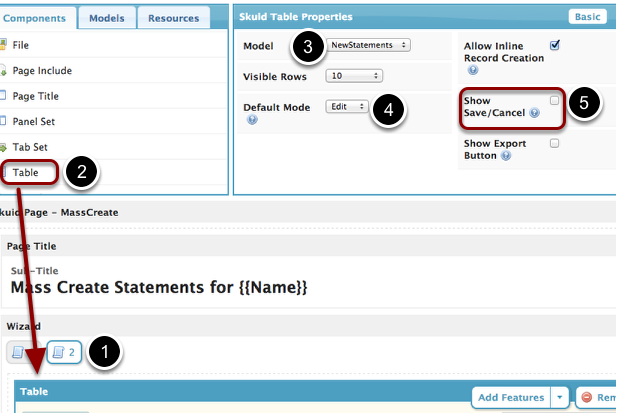617x418 pixels.
Task: Select the Table component in list
Action: coord(26,172)
